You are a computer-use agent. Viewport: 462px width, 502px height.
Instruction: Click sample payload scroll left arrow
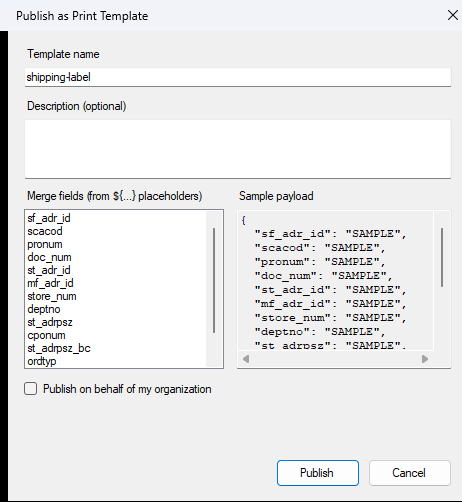[x=246, y=359]
